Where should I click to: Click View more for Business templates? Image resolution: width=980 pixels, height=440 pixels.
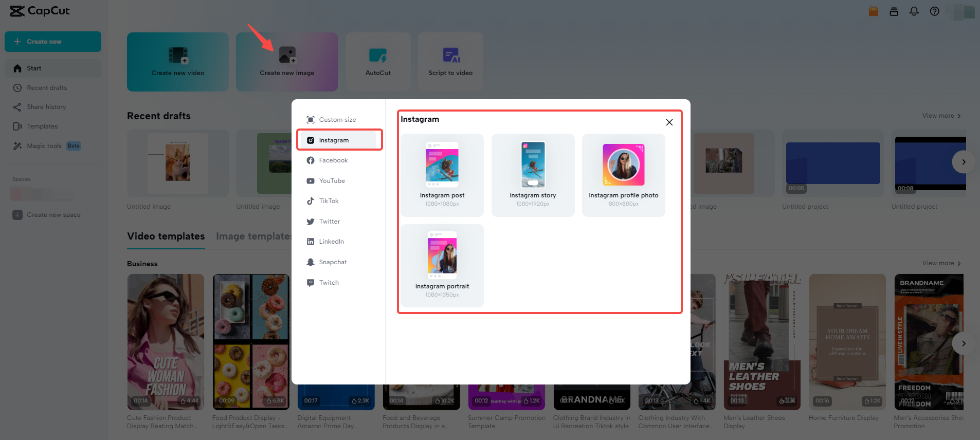[x=941, y=263]
